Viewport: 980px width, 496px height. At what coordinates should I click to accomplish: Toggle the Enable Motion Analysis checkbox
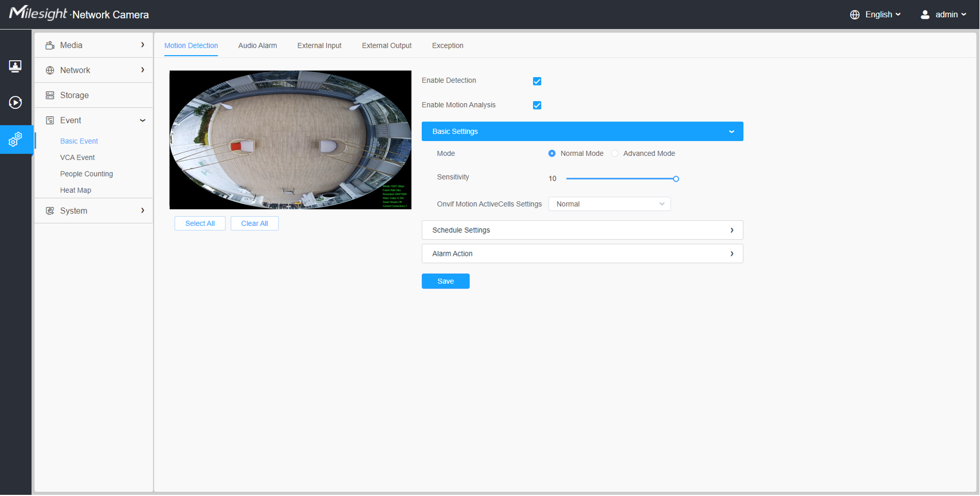[537, 106]
